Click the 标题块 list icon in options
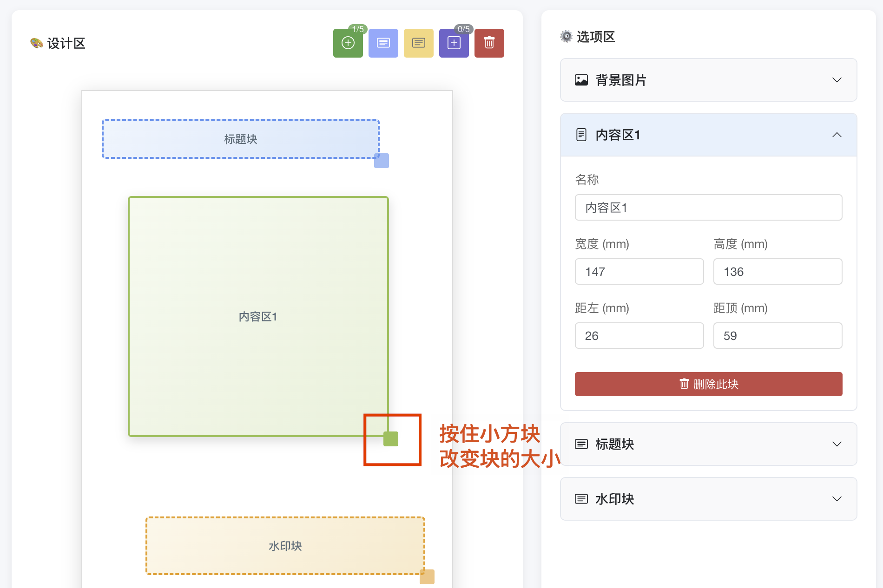Image resolution: width=883 pixels, height=588 pixels. [581, 444]
